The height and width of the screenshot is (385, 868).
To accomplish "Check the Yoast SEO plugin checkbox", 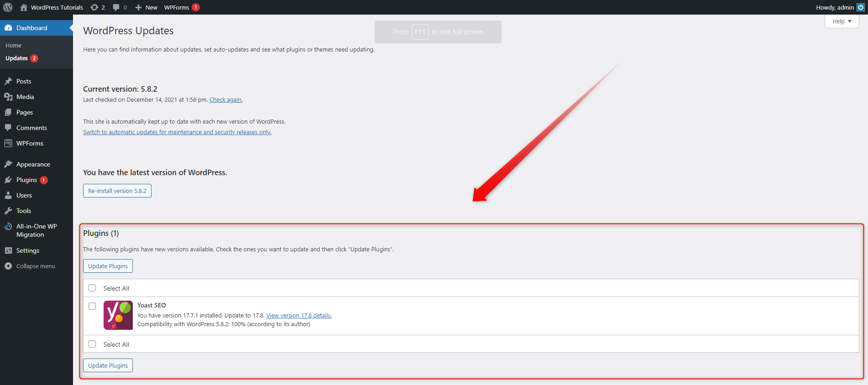I will tap(92, 306).
